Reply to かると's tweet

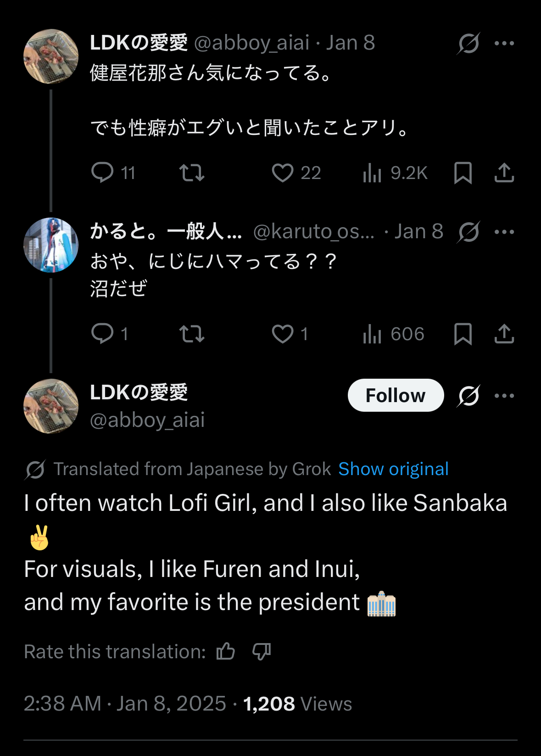tap(102, 334)
